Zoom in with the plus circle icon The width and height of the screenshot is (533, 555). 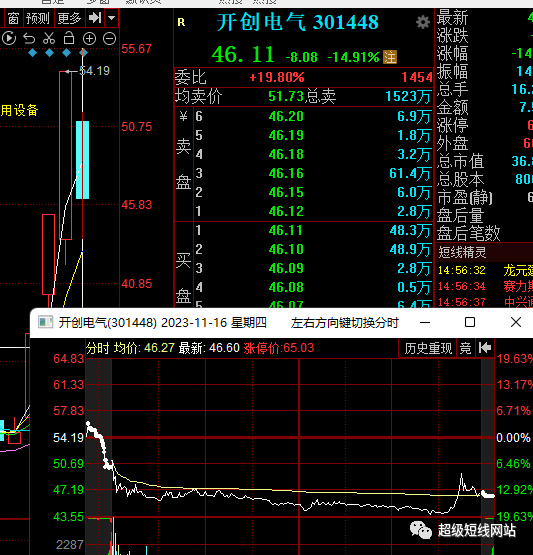point(89,38)
